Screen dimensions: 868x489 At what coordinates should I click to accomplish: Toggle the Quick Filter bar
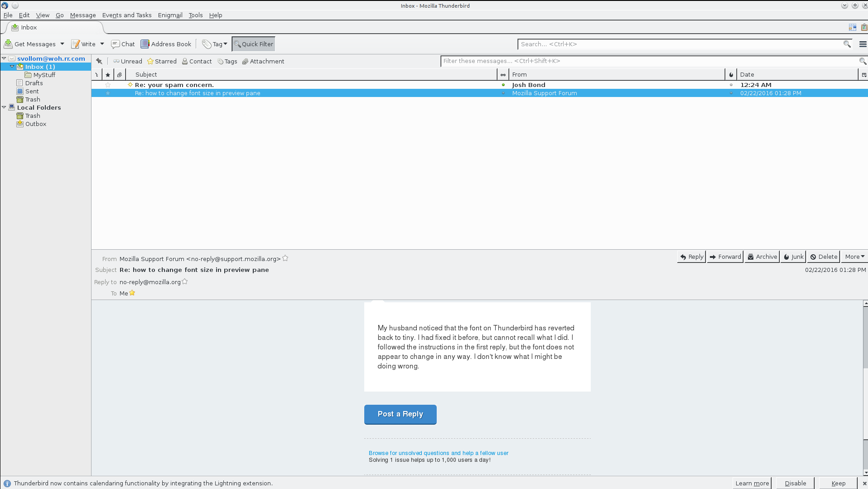pyautogui.click(x=254, y=44)
